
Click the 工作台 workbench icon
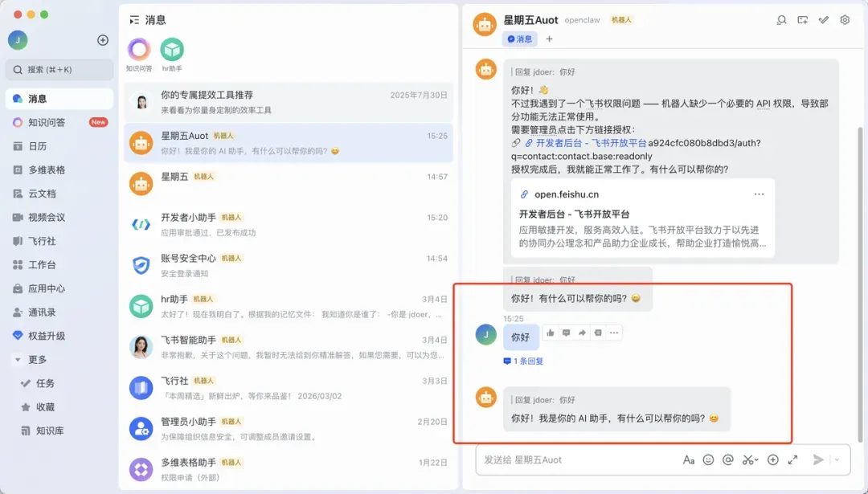click(18, 265)
